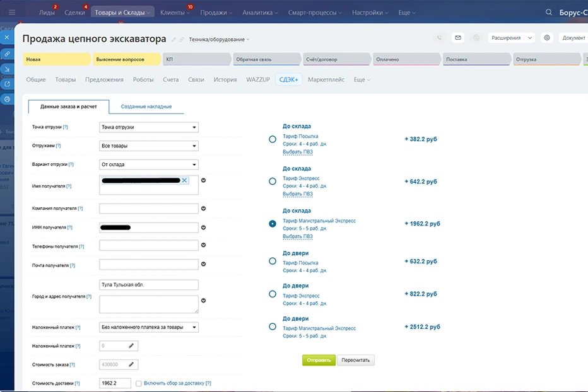Select the 382.2 руб warehouse Посылка tariff
Screen dimensions: 588x392
point(273,139)
